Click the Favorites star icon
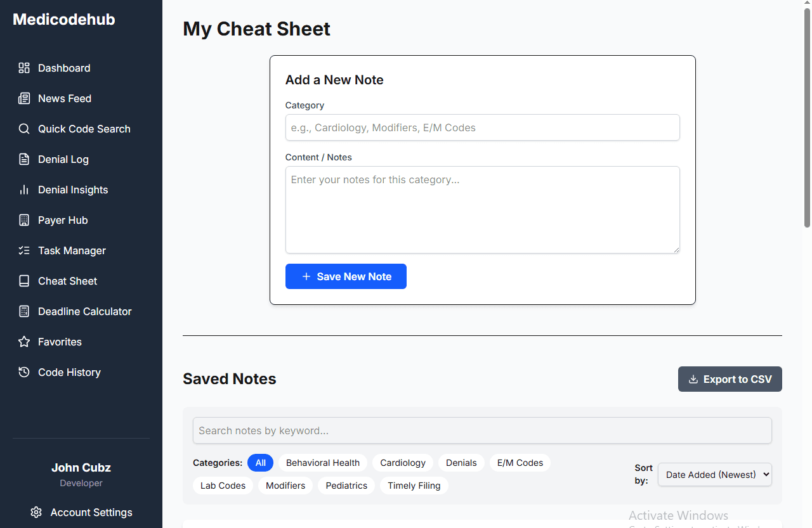812x528 pixels. click(x=24, y=342)
